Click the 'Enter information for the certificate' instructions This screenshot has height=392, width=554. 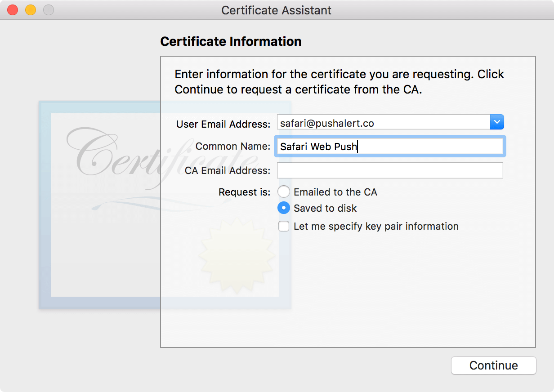(340, 81)
